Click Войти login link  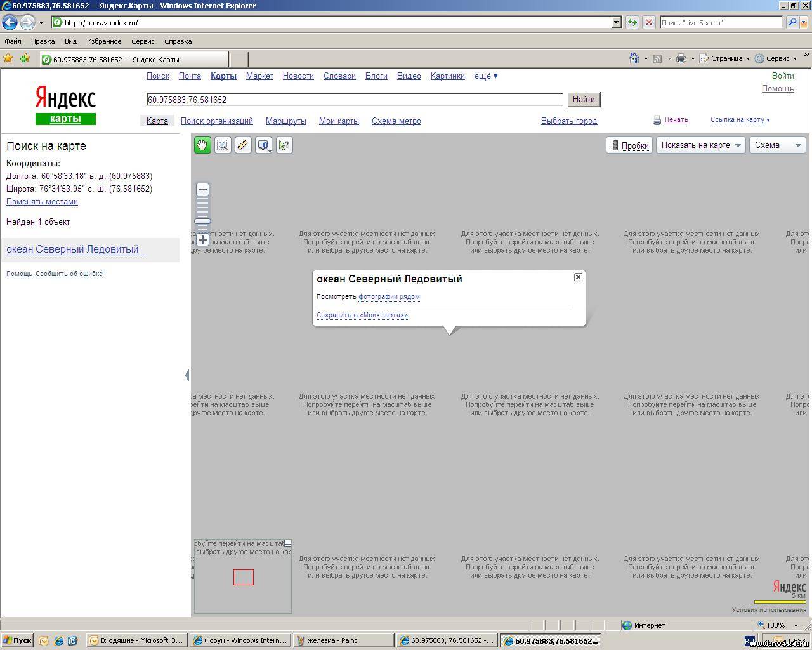click(783, 76)
